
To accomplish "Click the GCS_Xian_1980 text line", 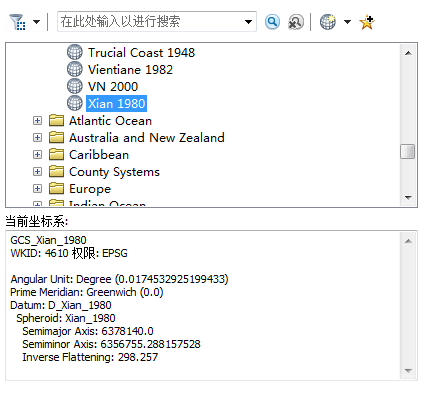I will (48, 240).
